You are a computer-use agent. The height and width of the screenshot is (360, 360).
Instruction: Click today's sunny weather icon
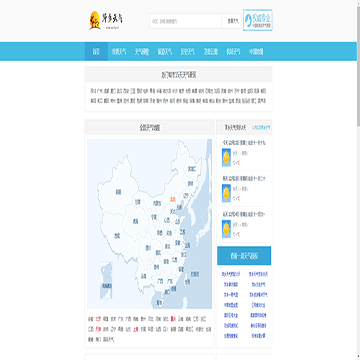click(226, 157)
